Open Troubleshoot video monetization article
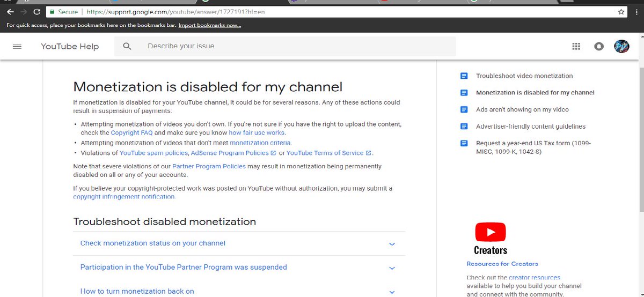 [x=524, y=76]
